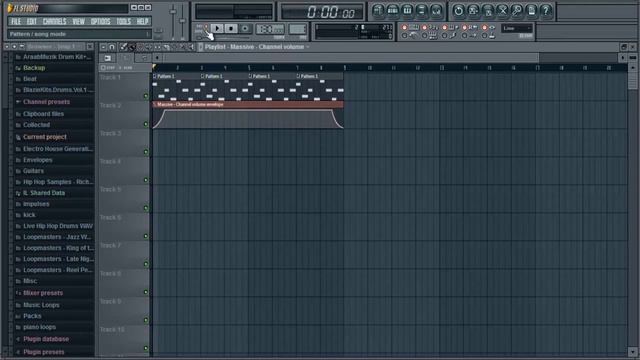
Task: Expand the Mixer presets folder
Action: tap(43, 293)
